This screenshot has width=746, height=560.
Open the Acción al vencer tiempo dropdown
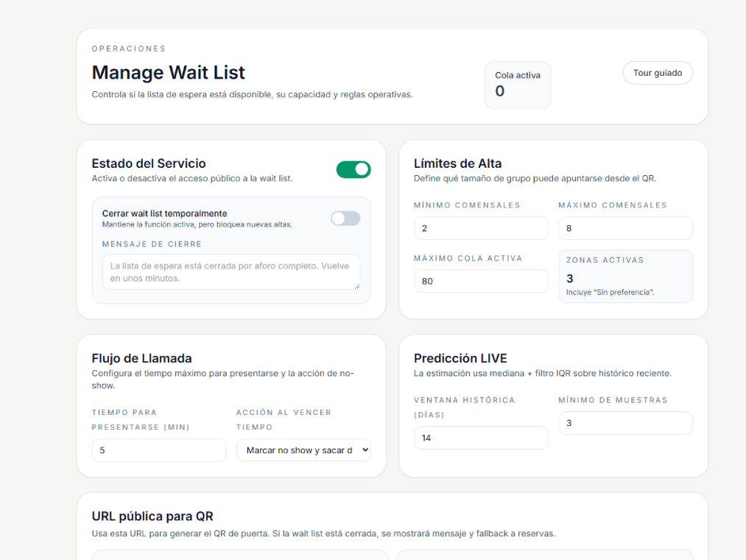click(303, 450)
